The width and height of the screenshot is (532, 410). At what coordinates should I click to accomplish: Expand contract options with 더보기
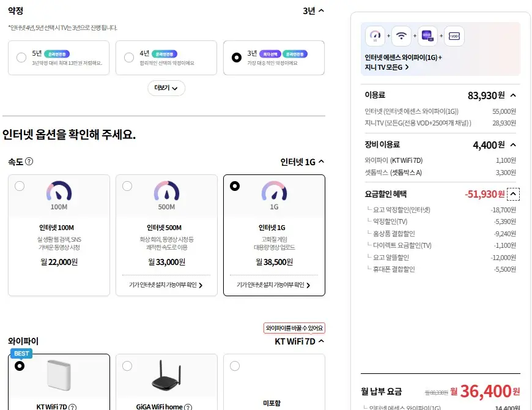pos(166,88)
